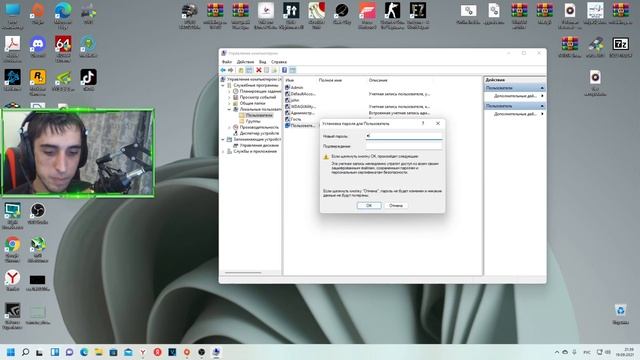Click OK in the password dialog

click(369, 205)
